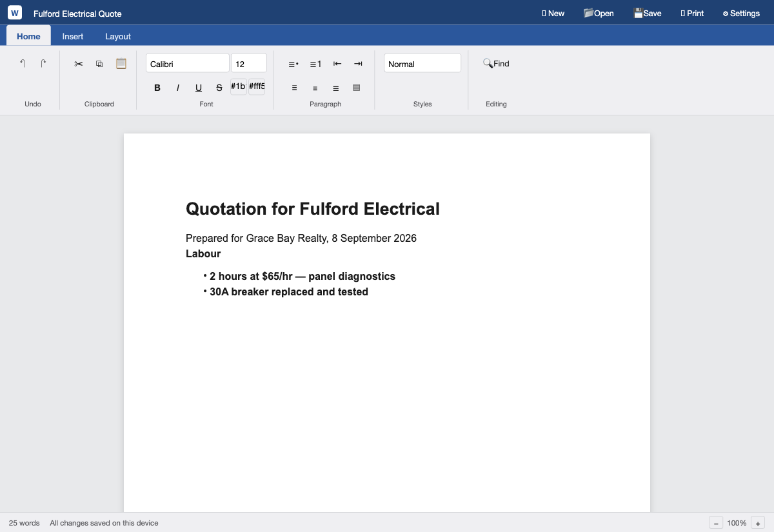
Task: Toggle strikethrough formatting
Action: pyautogui.click(x=219, y=87)
